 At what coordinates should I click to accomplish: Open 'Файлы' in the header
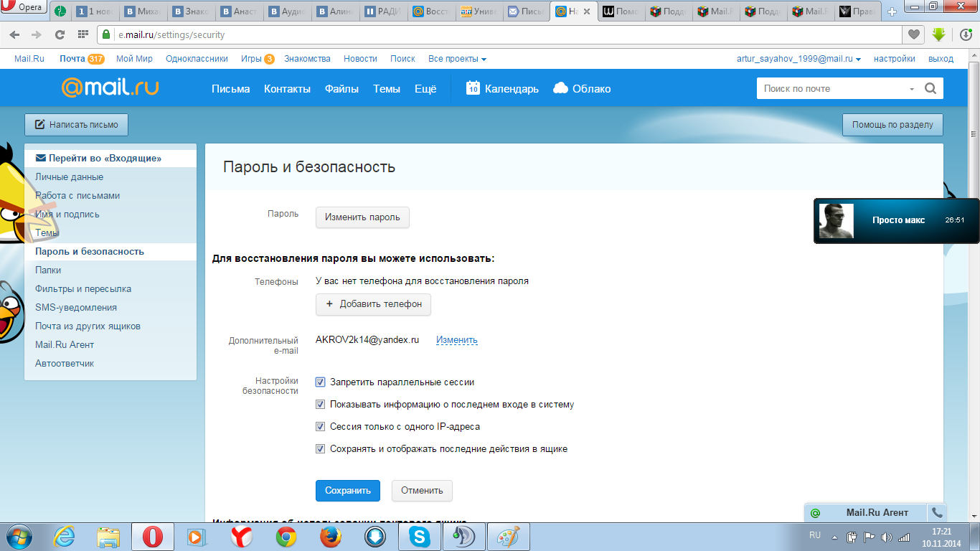point(341,89)
